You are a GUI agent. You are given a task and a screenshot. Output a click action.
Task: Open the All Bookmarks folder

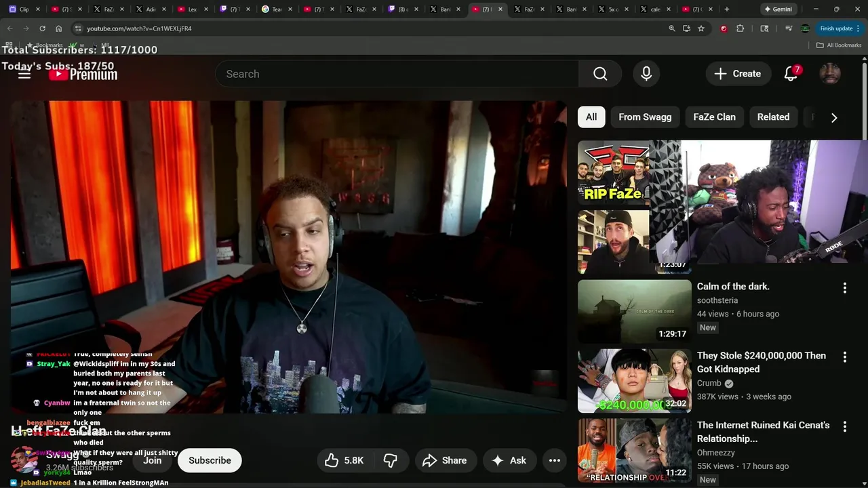tap(839, 45)
